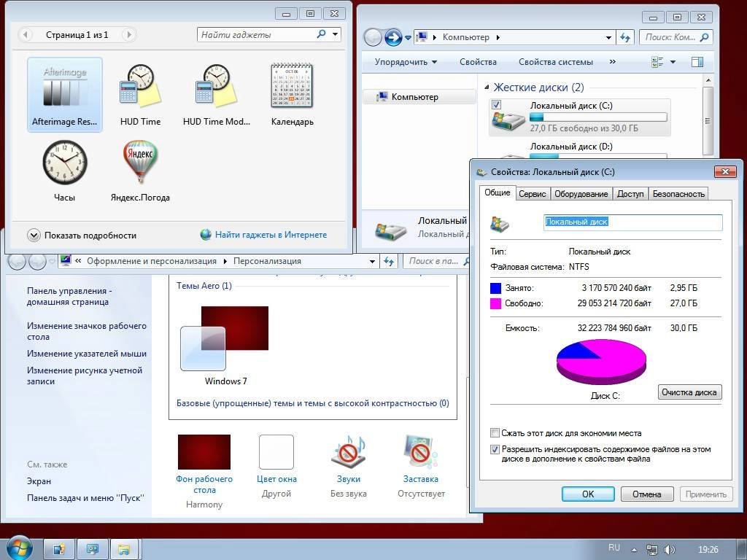
Task: Open Панель управления - домашняя страница link
Action: tap(69, 296)
